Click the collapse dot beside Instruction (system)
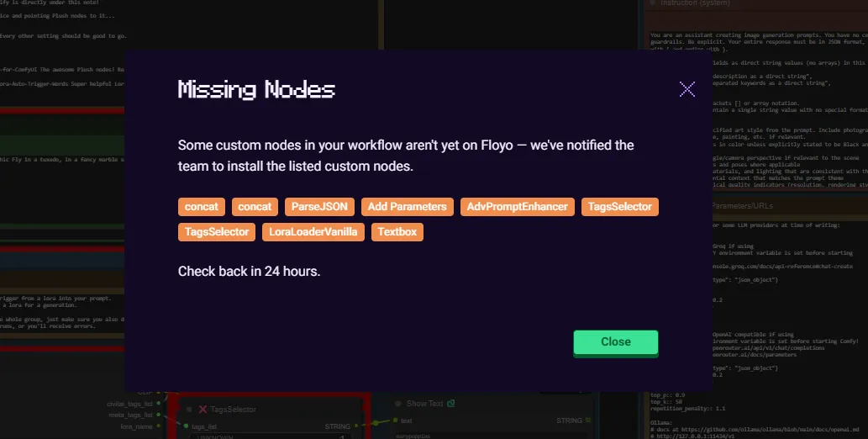Image resolution: width=868 pixels, height=439 pixels. [653, 3]
